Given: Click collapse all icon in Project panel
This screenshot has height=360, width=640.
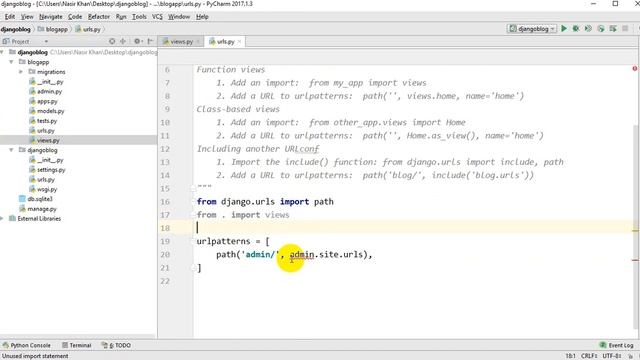Looking at the screenshot, I should 122,41.
